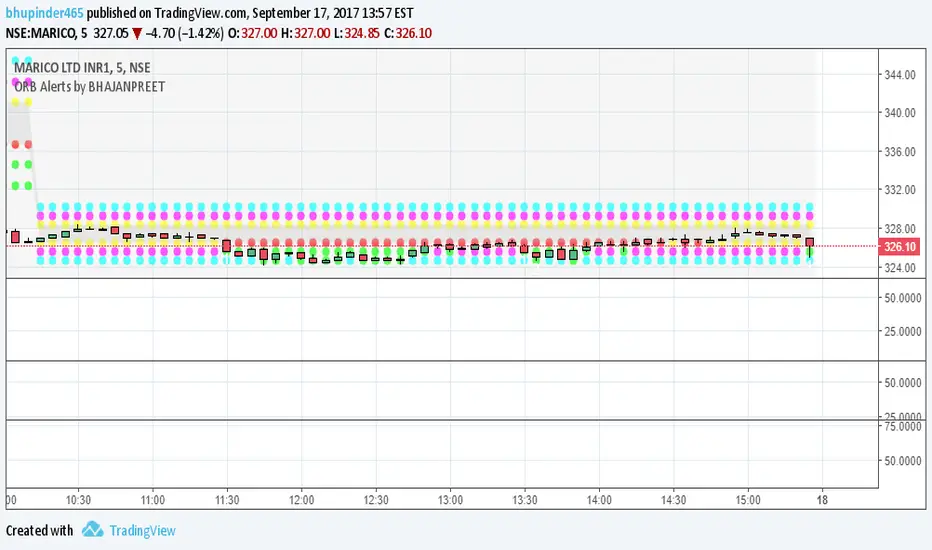Click the MARICO LTD INR1, 5, NSE title
Image resolution: width=932 pixels, height=550 pixels.
coord(83,68)
